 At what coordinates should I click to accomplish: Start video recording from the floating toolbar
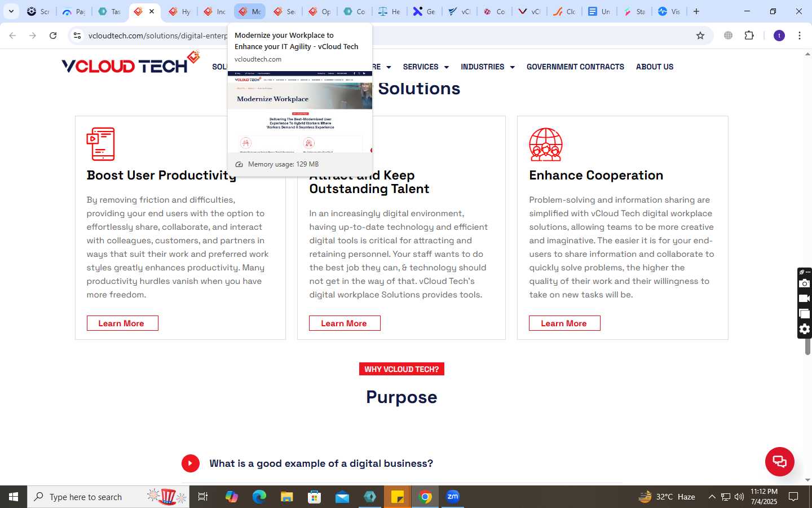(805, 299)
